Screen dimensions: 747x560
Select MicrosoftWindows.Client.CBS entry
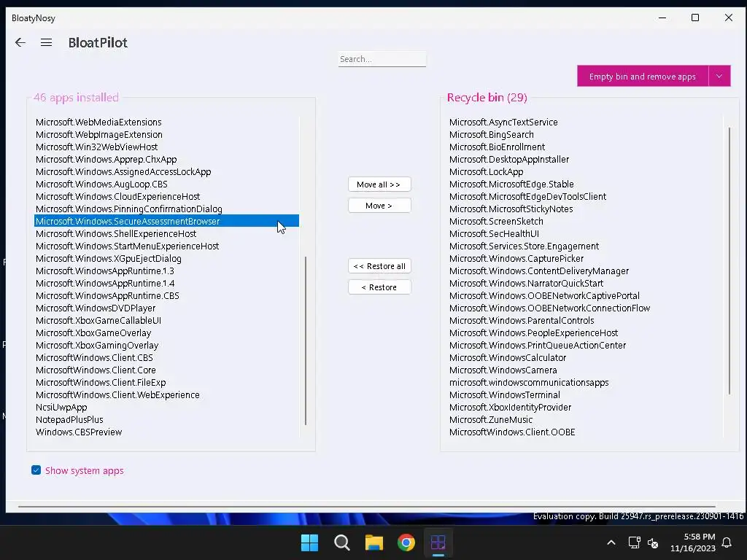pyautogui.click(x=166, y=357)
